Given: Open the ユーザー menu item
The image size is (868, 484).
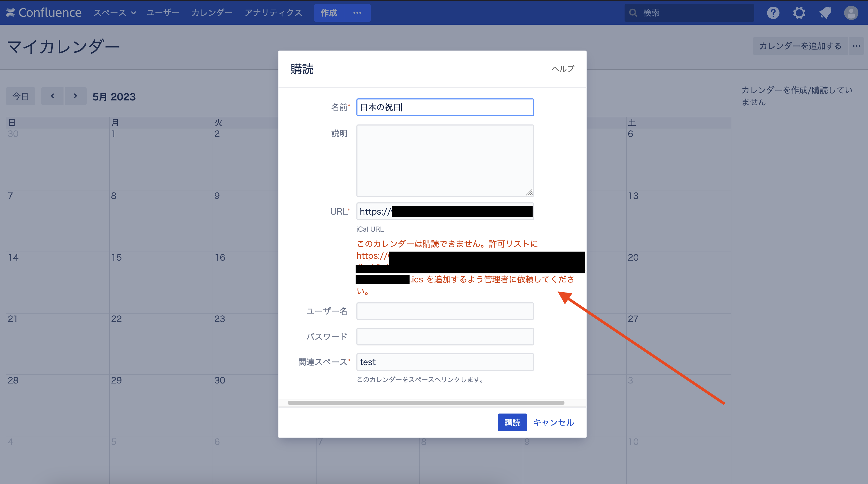Looking at the screenshot, I should click(163, 13).
